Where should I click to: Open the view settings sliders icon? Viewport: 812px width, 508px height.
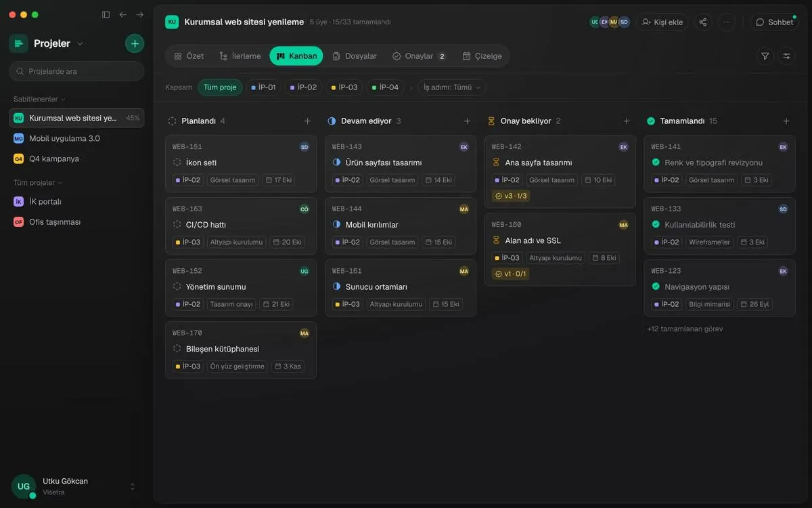[786, 56]
